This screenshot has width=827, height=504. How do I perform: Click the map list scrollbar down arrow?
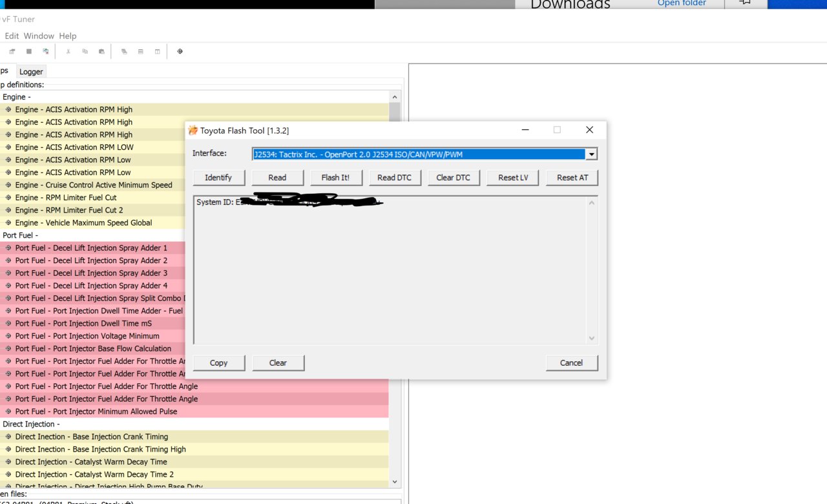pyautogui.click(x=395, y=481)
